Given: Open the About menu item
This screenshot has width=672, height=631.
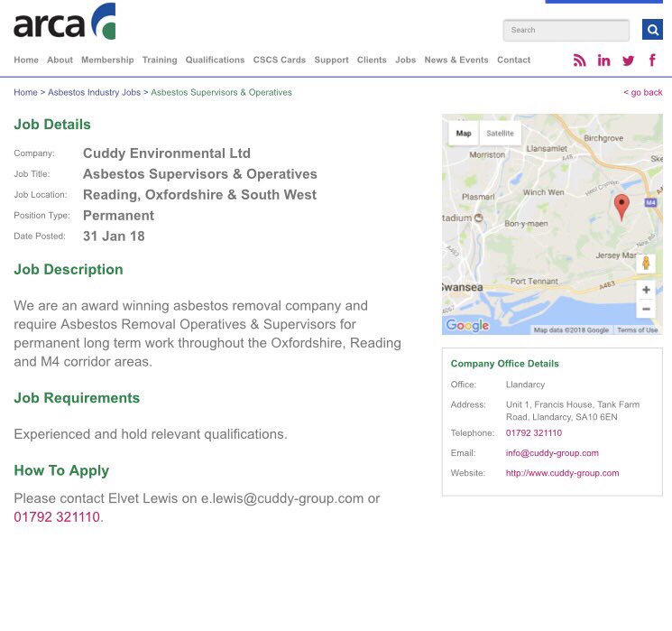Looking at the screenshot, I should point(60,60).
